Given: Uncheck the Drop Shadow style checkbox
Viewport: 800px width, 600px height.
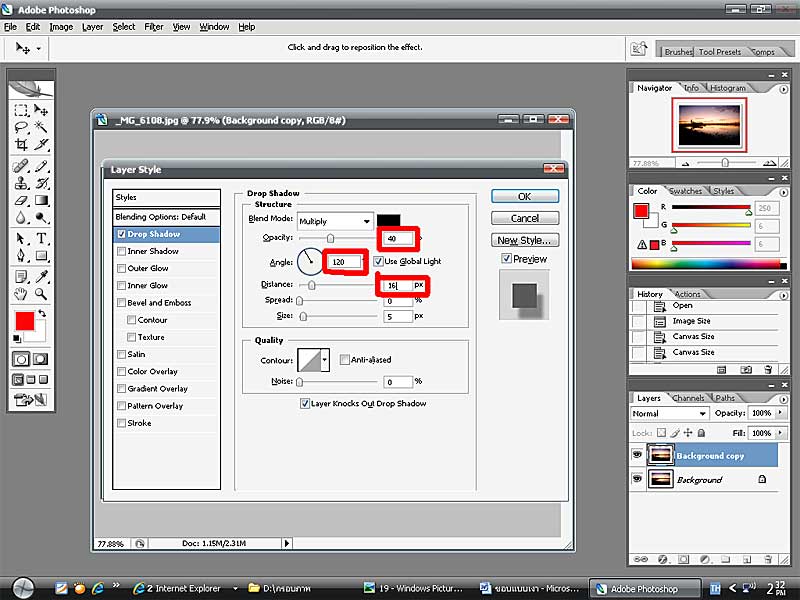Looking at the screenshot, I should pyautogui.click(x=121, y=234).
